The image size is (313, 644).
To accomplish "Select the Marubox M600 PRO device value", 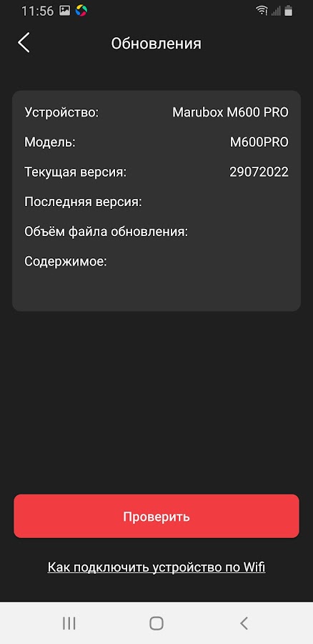I will click(230, 112).
